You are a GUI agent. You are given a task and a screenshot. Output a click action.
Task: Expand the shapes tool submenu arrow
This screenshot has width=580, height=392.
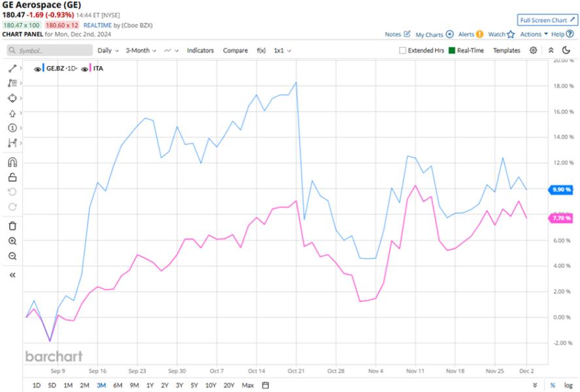[x=21, y=98]
